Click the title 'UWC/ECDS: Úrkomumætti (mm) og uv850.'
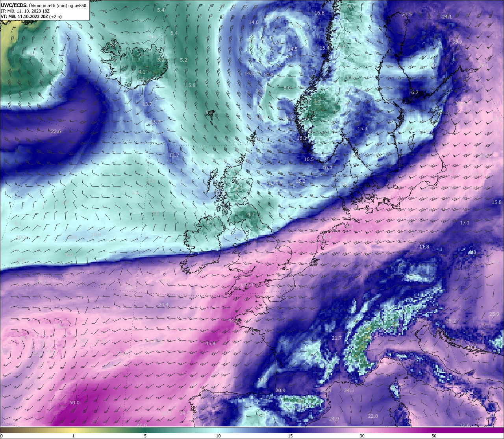This screenshot has width=504, height=439. tap(44, 5)
